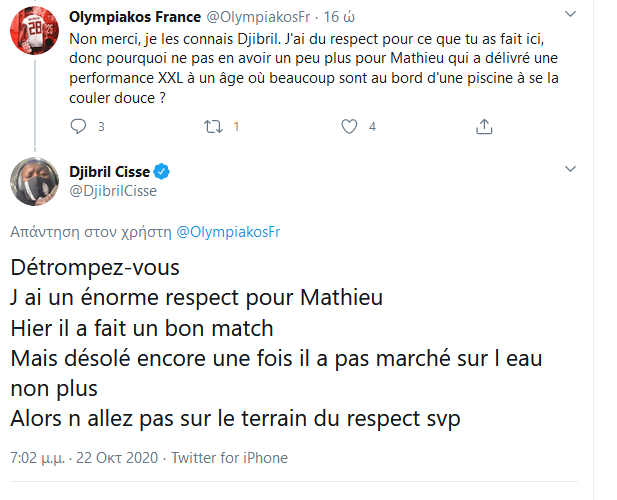Click the retweet count of 1
The width and height of the screenshot is (617, 500).
click(x=236, y=127)
